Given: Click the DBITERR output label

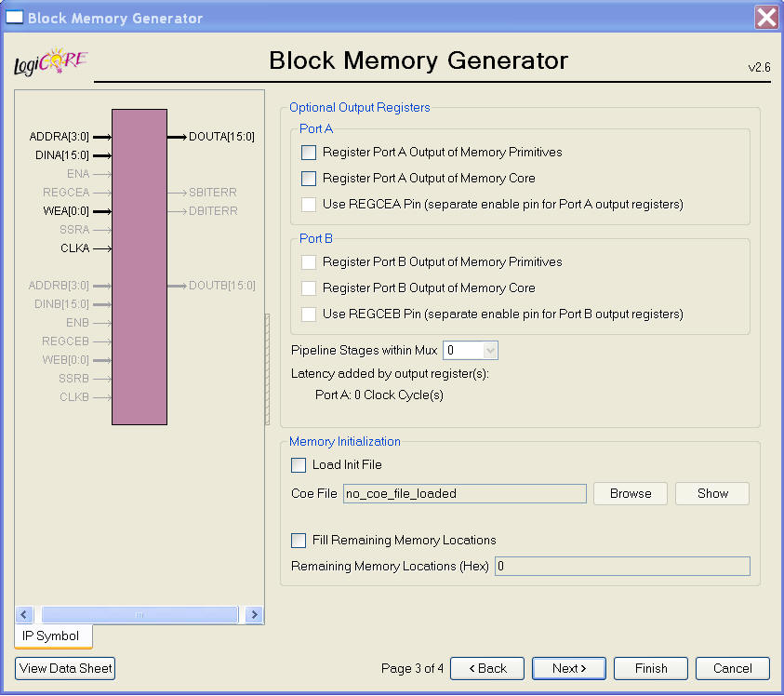Looking at the screenshot, I should [x=213, y=211].
